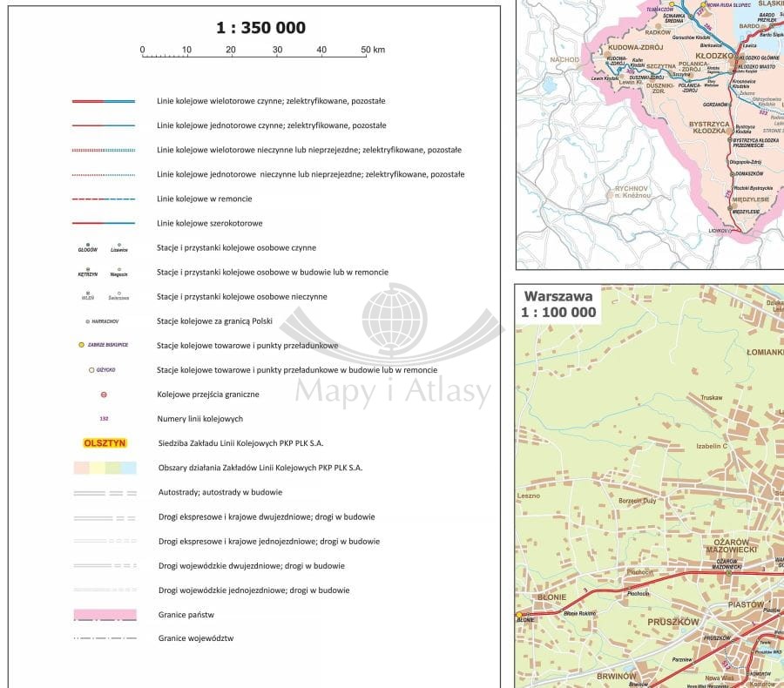This screenshot has width=784, height=688.
Task: Click the PRUSZKÓW label on Warszawa inset
Action: pyautogui.click(x=673, y=622)
